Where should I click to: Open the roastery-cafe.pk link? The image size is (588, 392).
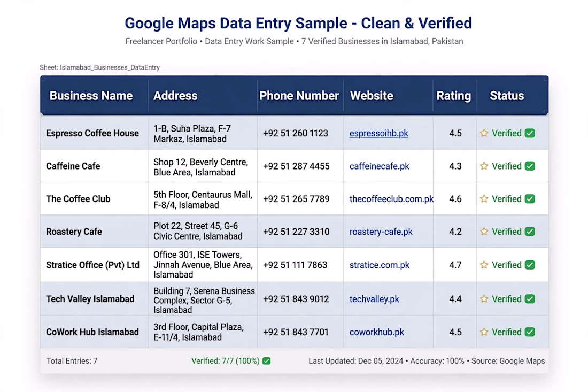coord(381,232)
